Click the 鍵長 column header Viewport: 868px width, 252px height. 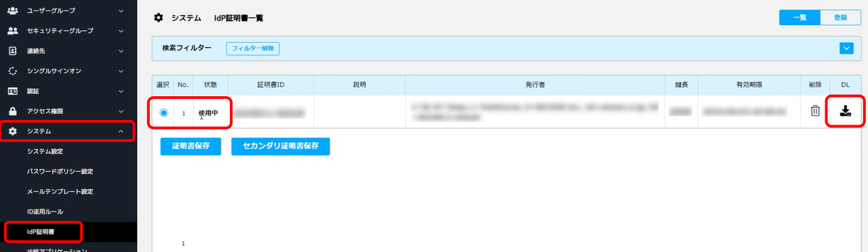click(x=681, y=85)
